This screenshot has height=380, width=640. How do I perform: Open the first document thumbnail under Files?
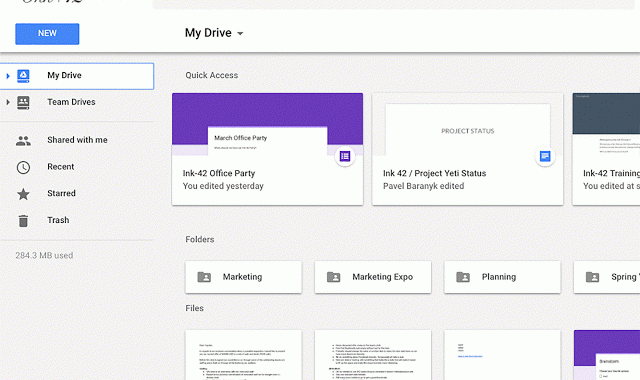[244, 355]
